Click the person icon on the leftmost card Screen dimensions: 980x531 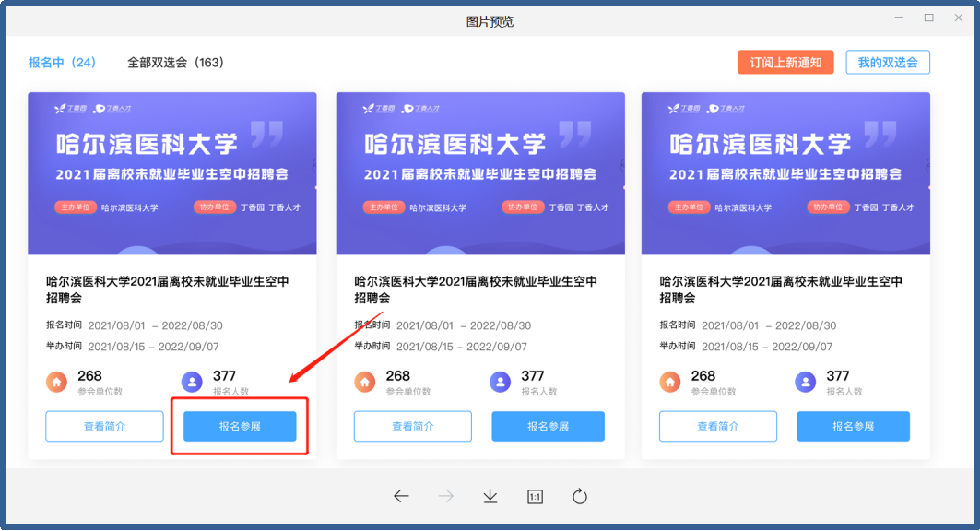coord(194,381)
